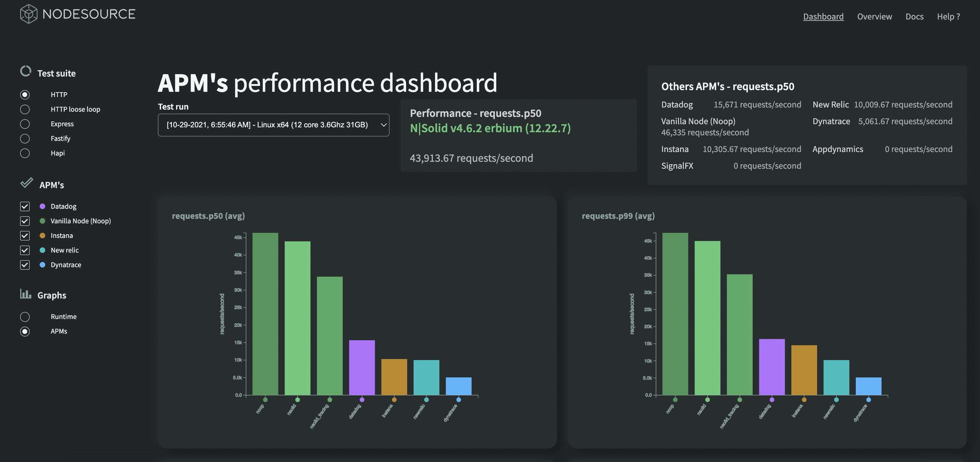
Task: Click the Dashboard link in header
Action: [x=823, y=16]
